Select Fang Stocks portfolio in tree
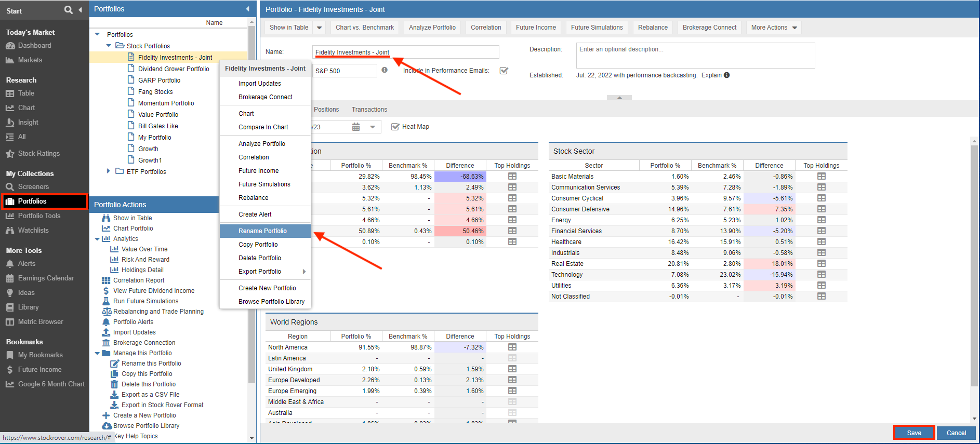Image resolution: width=980 pixels, height=444 pixels. click(x=155, y=91)
